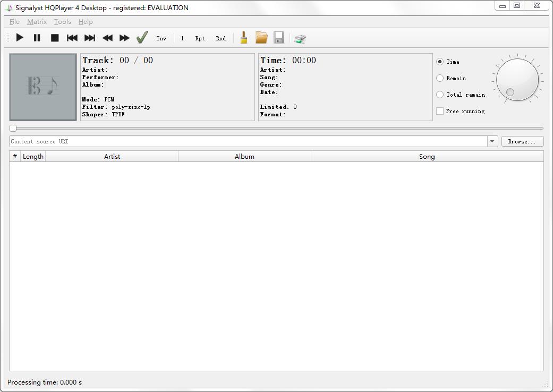Select the Remain radio button
553x392 pixels.
(x=440, y=78)
